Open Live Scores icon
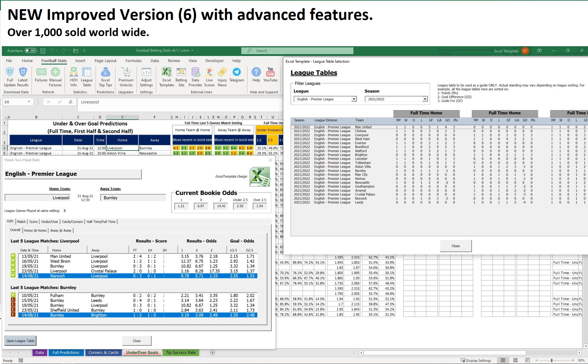This screenshot has height=364, width=588. tap(209, 72)
